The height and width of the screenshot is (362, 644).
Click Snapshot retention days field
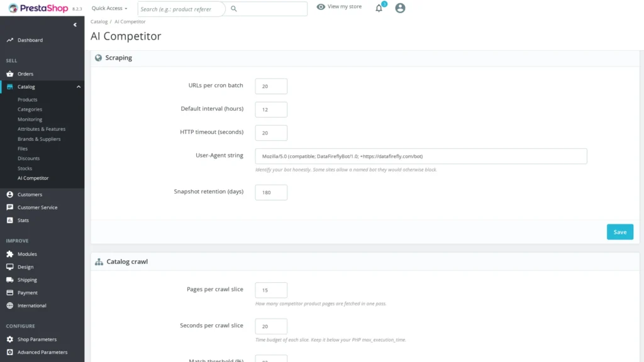pos(271,192)
